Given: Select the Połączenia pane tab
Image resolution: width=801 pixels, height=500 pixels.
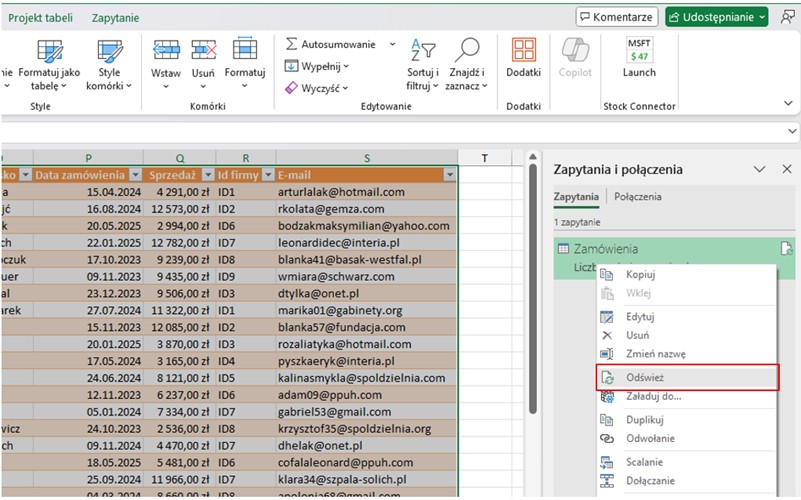Looking at the screenshot, I should [x=638, y=197].
